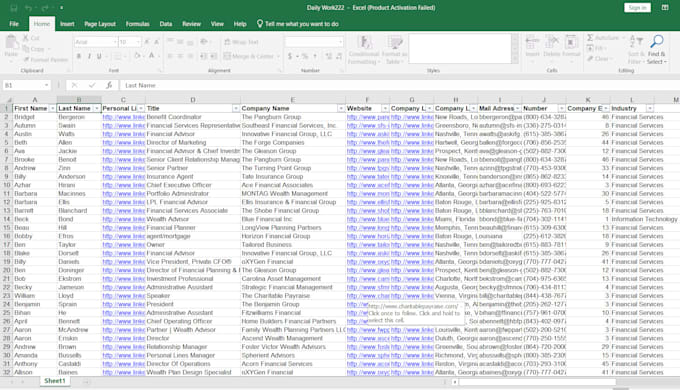Select the Sheet1 worksheet tab
The height and width of the screenshot is (390, 680).
click(x=55, y=381)
